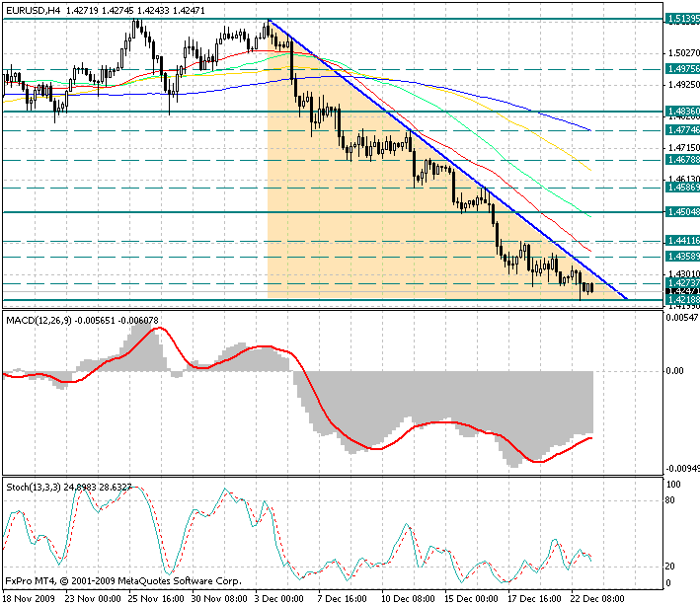Click the shaded orange downtrend region

375,237
